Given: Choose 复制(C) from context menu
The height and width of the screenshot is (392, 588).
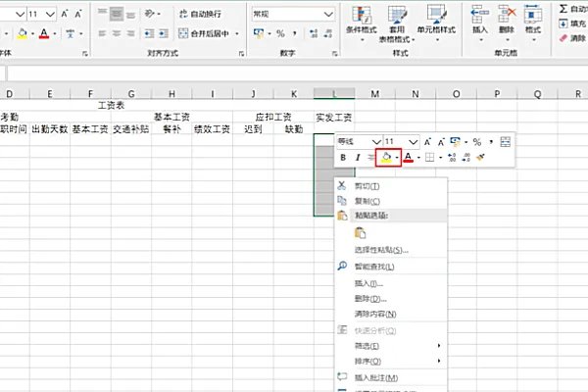Looking at the screenshot, I should 391,201.
